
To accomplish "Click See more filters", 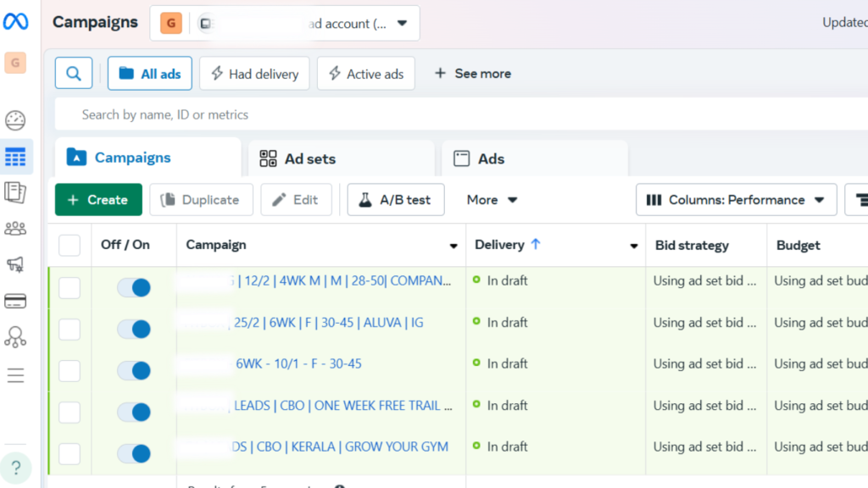I will (x=473, y=73).
